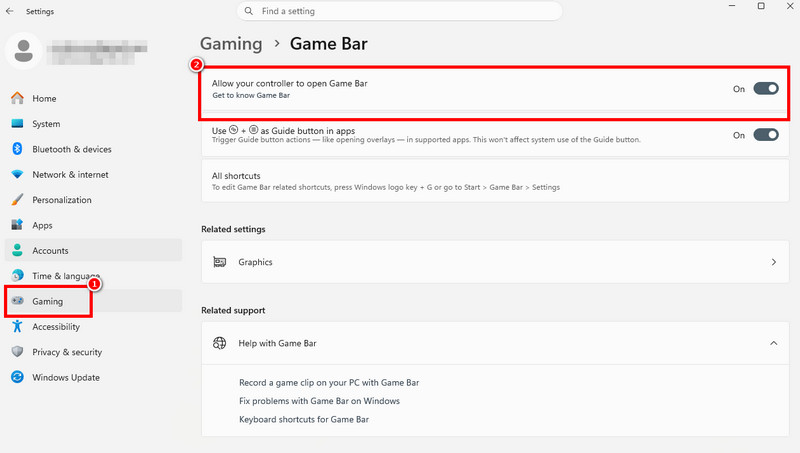Viewport: 800px width, 453px height.
Task: Click the Home house icon
Action: pos(17,98)
